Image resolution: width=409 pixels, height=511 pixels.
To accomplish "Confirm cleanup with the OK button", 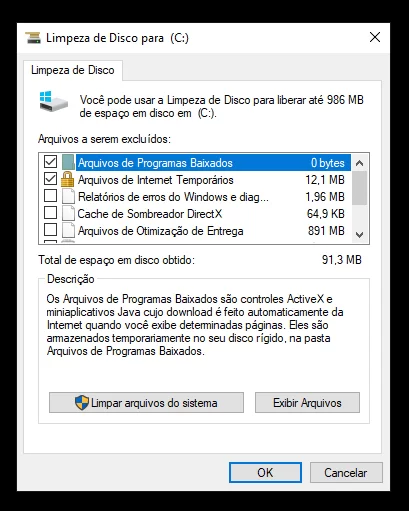I will coord(265,472).
